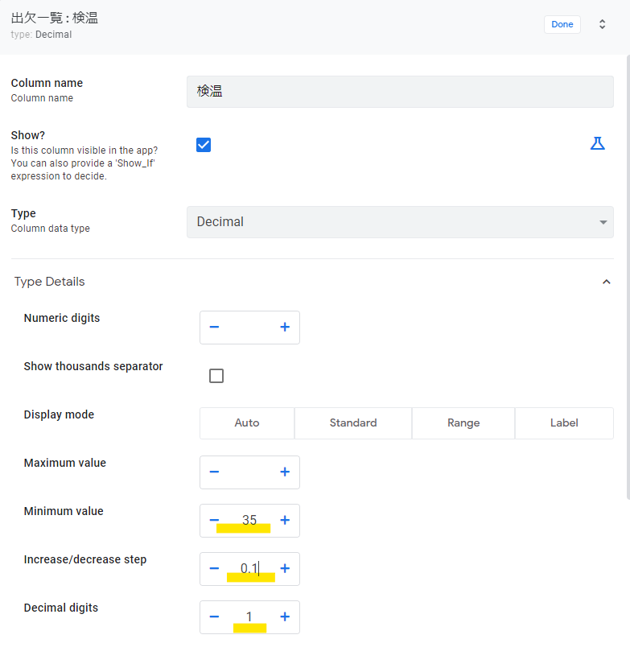Click the Decimal digits field showing 1

(249, 617)
